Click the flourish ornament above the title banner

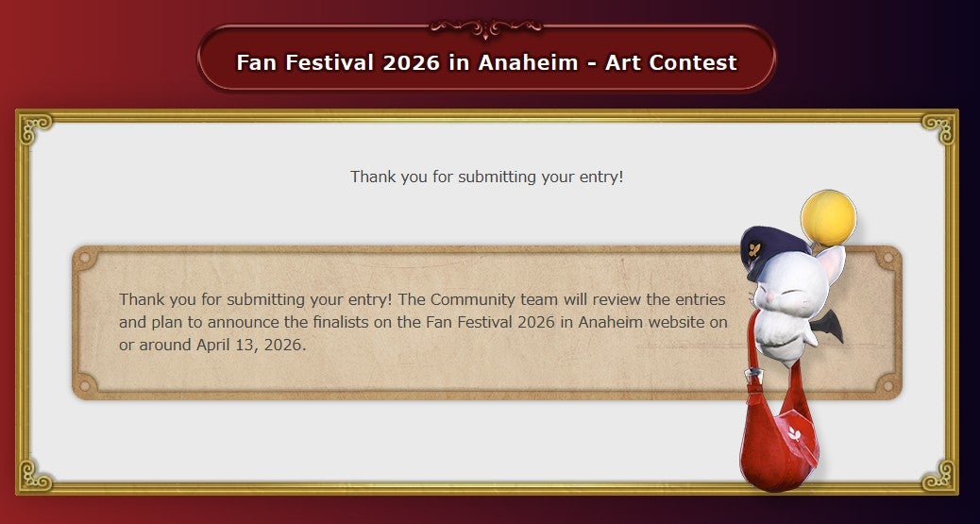tap(485, 27)
